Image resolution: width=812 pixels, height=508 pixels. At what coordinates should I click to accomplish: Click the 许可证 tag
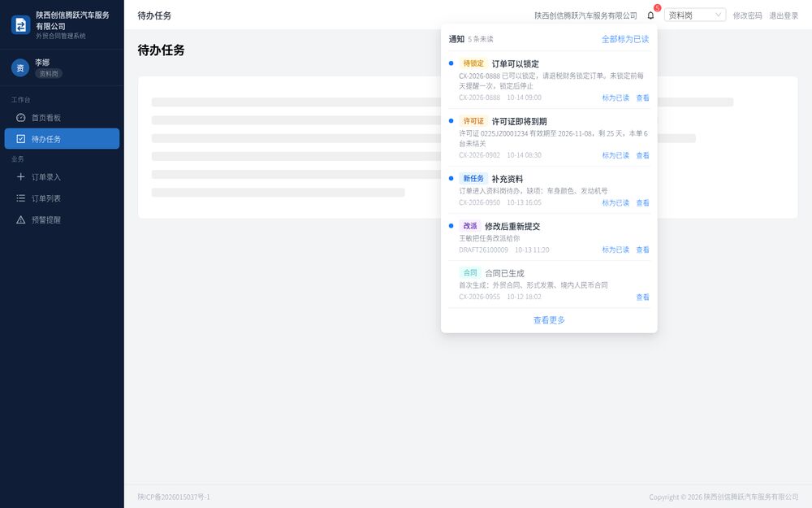(473, 121)
